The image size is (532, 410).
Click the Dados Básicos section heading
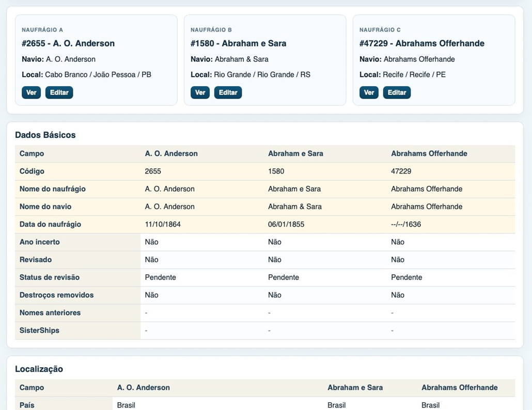point(45,135)
